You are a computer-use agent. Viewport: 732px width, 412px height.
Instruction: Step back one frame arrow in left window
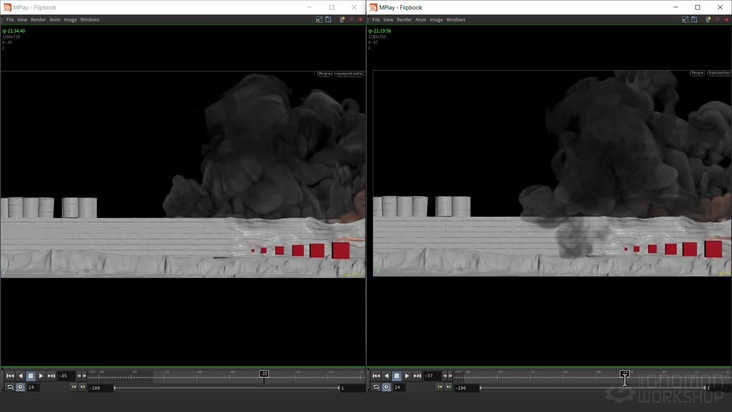[x=79, y=376]
